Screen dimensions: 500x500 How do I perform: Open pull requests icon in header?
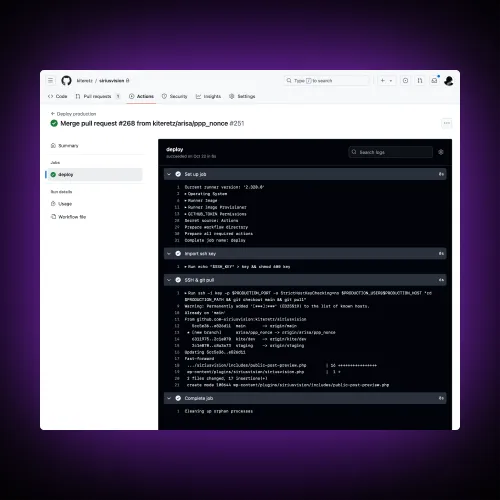(x=420, y=81)
